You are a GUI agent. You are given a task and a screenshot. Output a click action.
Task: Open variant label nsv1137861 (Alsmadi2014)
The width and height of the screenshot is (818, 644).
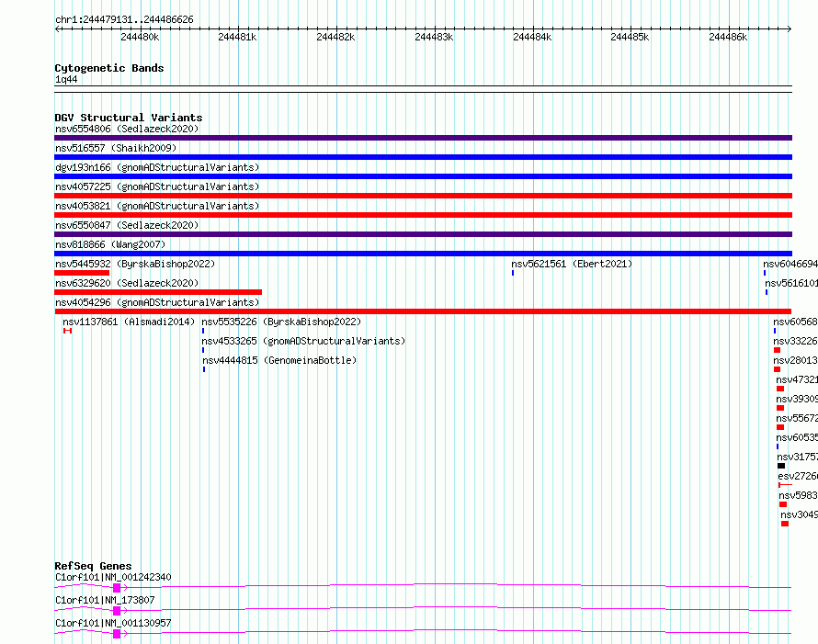tap(129, 322)
